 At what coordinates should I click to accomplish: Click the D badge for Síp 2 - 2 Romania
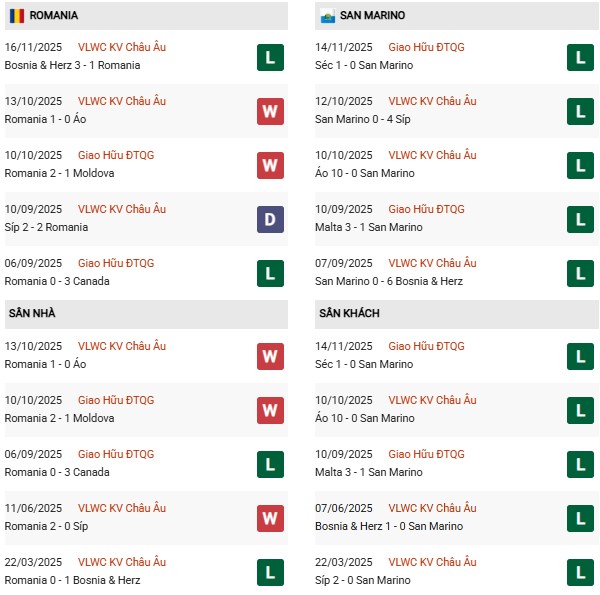(x=270, y=219)
